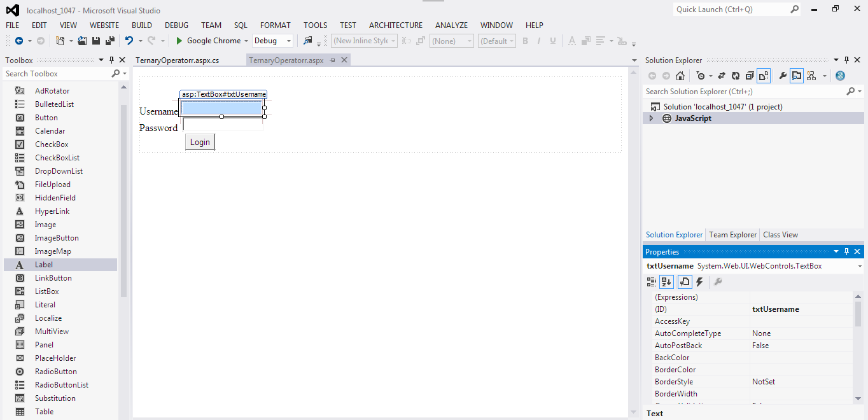Toggle auto hide pin on Solution Explorer
The width and height of the screenshot is (868, 420).
(x=847, y=60)
